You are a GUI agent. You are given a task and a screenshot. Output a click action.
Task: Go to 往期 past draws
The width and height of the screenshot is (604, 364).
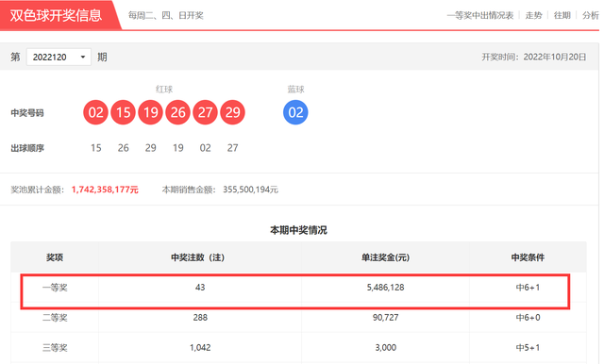pyautogui.click(x=562, y=15)
